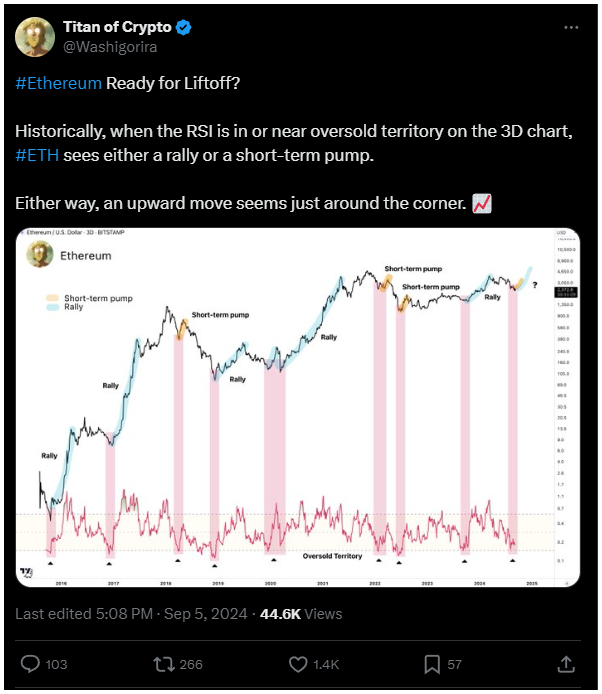The image size is (602, 694).
Task: Click the #ETH hashtag link
Action: pyautogui.click(x=37, y=155)
